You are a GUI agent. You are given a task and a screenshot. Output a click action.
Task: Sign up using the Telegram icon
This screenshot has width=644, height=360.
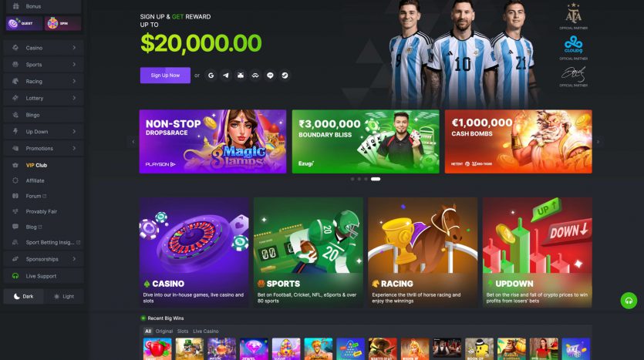(225, 75)
